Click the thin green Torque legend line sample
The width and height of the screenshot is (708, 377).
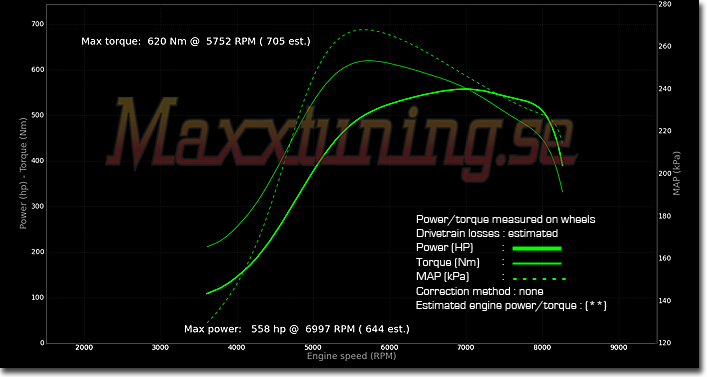point(537,263)
